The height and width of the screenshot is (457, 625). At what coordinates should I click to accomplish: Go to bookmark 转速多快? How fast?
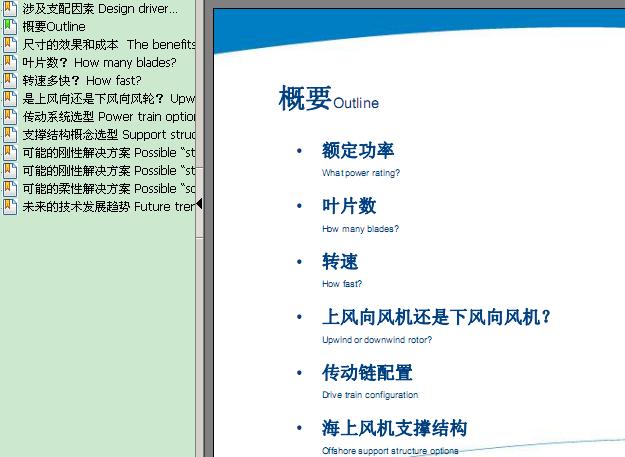[82, 80]
